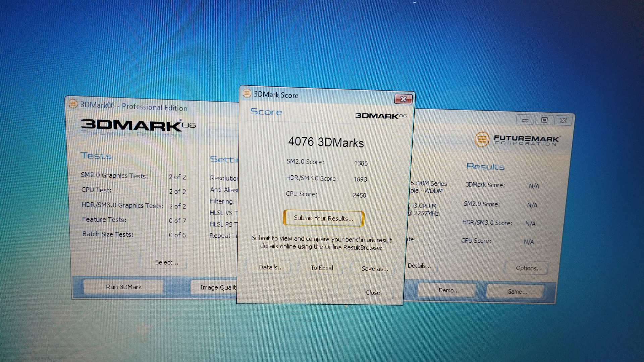Click the Results SM2.0 Score N/A value

point(532,205)
